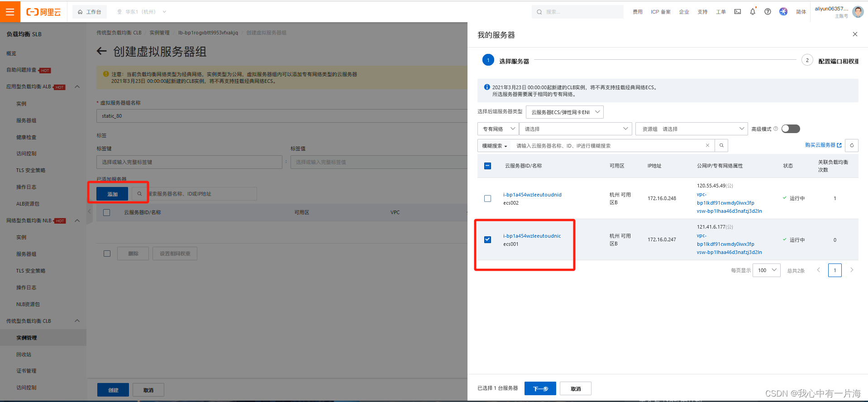Open the hamburger main menu
868x402 pixels.
coord(10,12)
